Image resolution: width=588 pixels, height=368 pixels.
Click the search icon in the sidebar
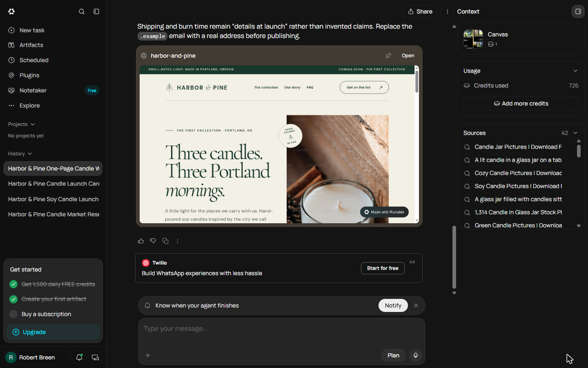(82, 11)
